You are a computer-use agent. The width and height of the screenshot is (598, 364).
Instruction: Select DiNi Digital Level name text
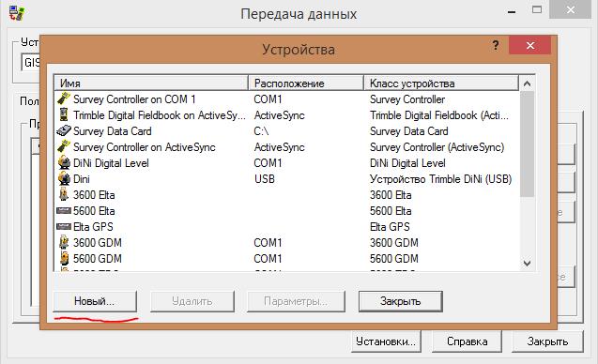[111, 163]
